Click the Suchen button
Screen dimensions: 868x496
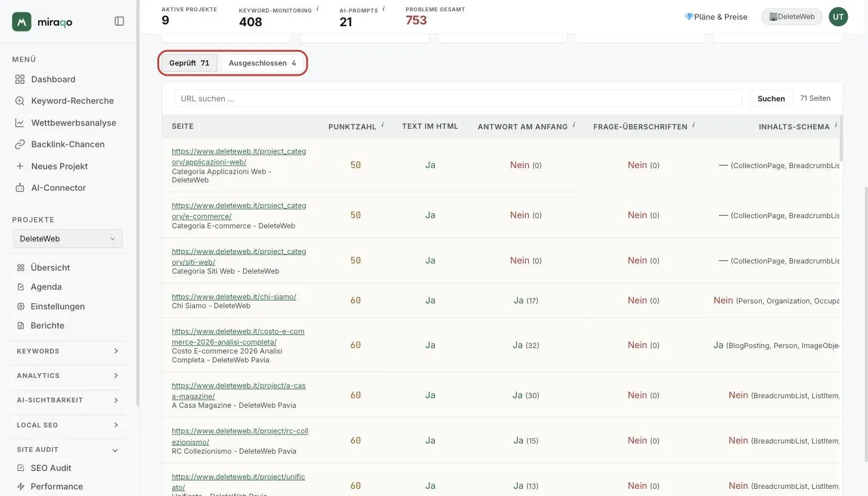point(771,98)
